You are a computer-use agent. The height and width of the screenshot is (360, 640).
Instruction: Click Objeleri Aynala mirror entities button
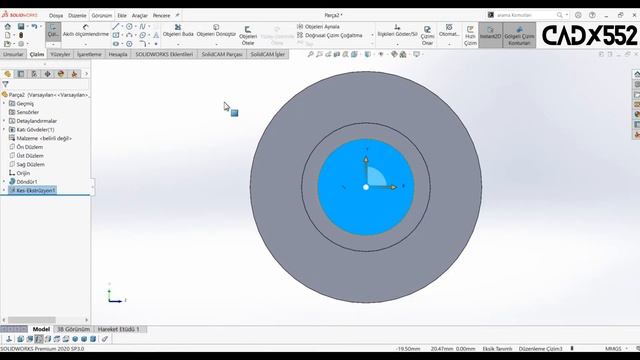pyautogui.click(x=318, y=27)
